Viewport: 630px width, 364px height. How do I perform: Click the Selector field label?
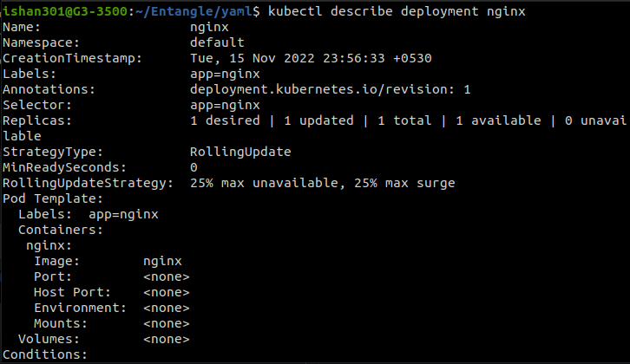(37, 105)
